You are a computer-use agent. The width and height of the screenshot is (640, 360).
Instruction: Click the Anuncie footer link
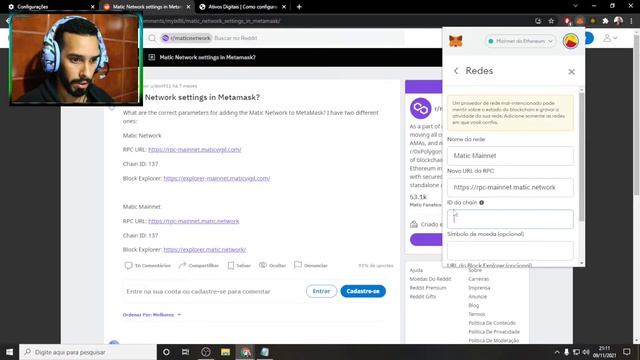[x=478, y=297]
